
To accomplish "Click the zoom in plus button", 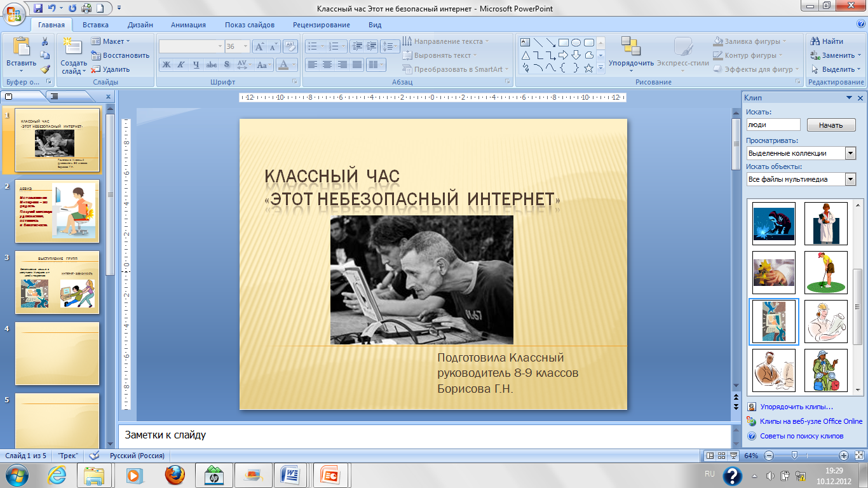I will [843, 456].
